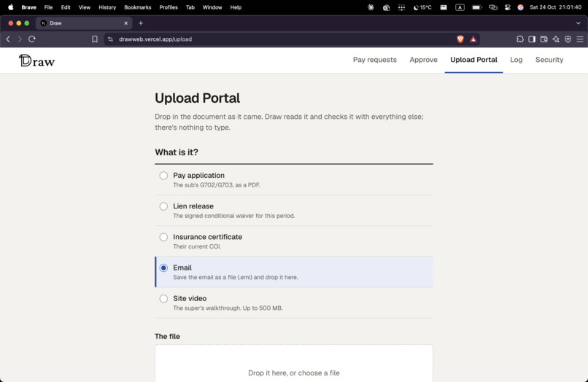Screen dimensions: 588x382
Task: Expand the tab search chevron
Action: [x=579, y=23]
